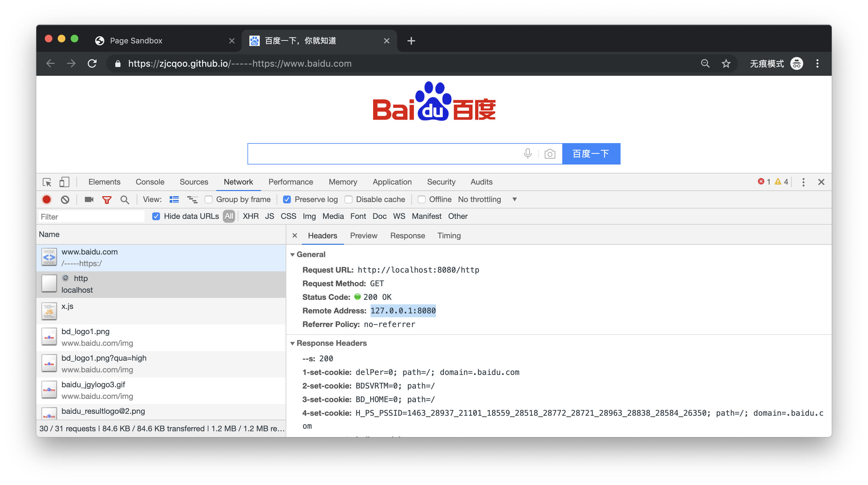Clear the network log with the clear icon
Viewport: 868px width, 485px height.
click(65, 199)
